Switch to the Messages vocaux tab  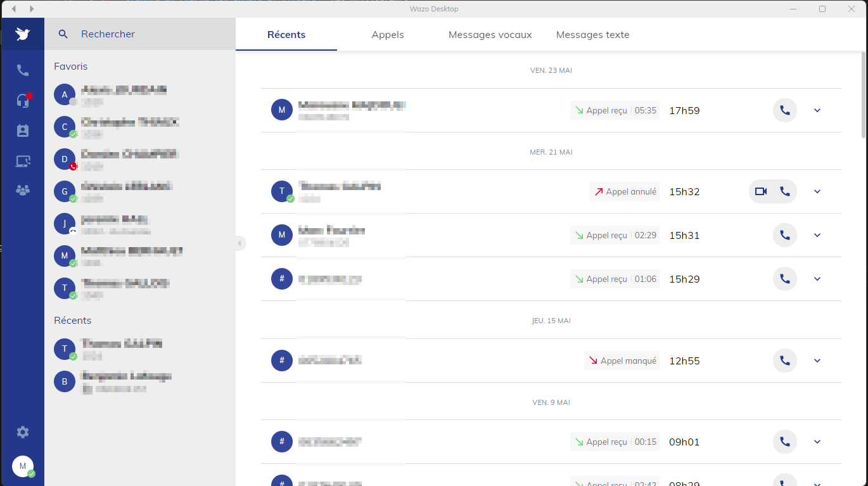[490, 35]
